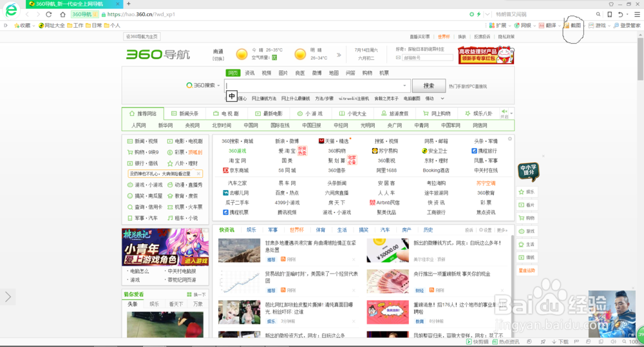This screenshot has width=644, height=347.
Task: Open 热点资讯 in the status bar
Action: point(506,342)
